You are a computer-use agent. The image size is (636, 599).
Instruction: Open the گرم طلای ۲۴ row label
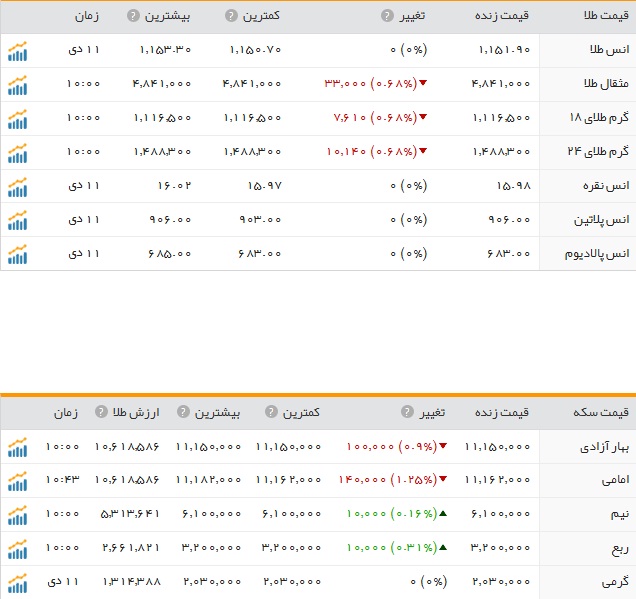click(598, 152)
